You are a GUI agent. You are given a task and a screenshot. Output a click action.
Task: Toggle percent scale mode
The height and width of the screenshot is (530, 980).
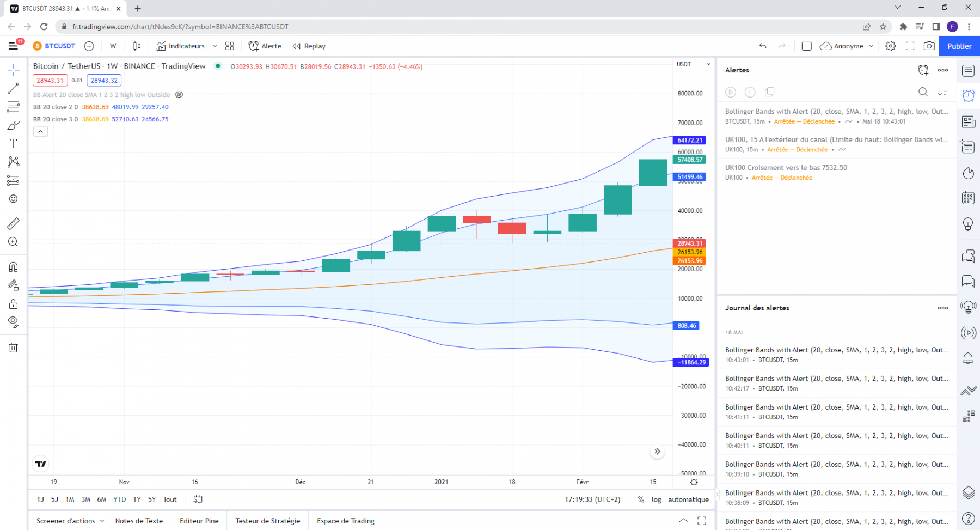(641, 499)
